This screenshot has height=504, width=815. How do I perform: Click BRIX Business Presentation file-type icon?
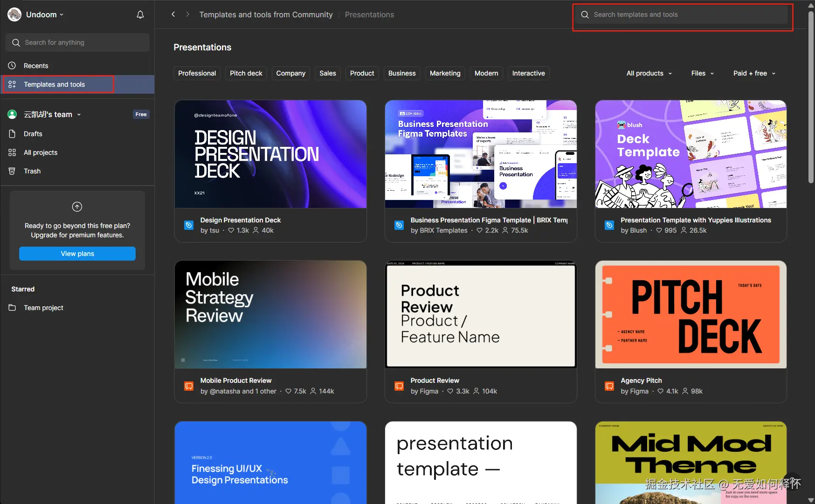[399, 225]
